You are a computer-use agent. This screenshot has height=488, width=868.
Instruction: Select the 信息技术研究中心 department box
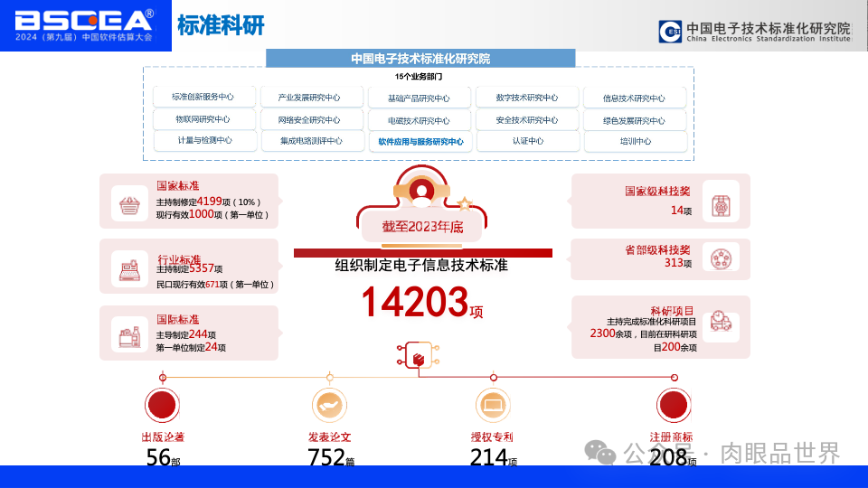point(635,98)
